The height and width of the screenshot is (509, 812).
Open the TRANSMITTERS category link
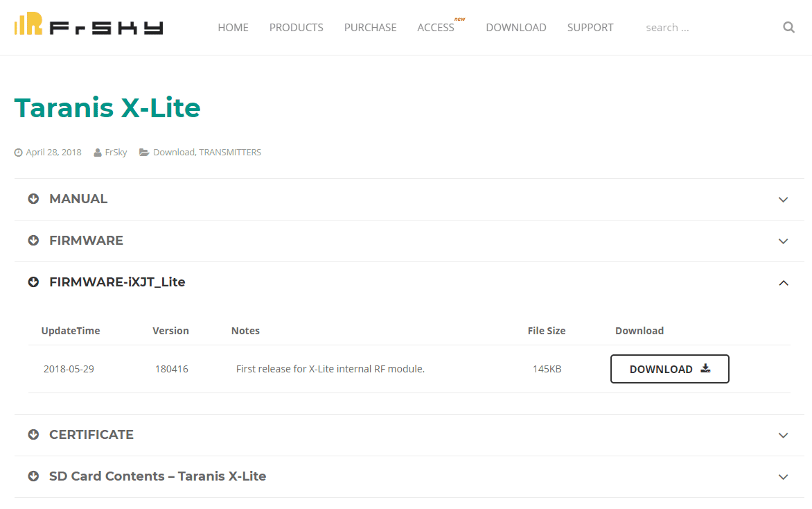point(230,153)
